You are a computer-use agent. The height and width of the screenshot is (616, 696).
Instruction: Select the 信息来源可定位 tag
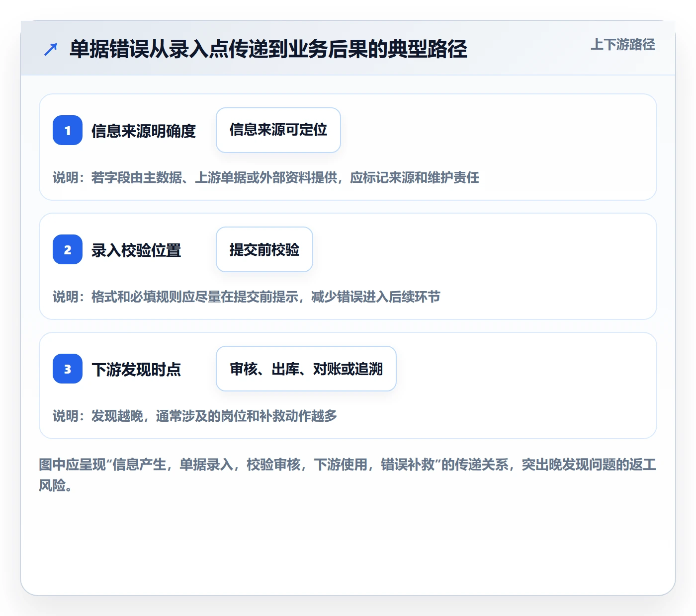coord(278,130)
